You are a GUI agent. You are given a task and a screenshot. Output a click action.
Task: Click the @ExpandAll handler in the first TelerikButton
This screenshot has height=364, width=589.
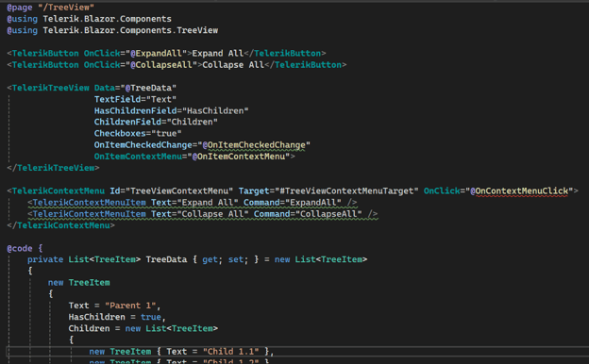(x=156, y=54)
